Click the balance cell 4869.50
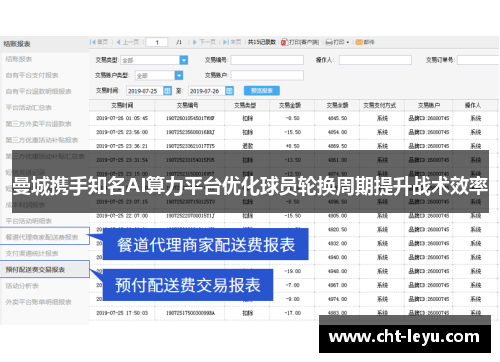 [x=337, y=146]
